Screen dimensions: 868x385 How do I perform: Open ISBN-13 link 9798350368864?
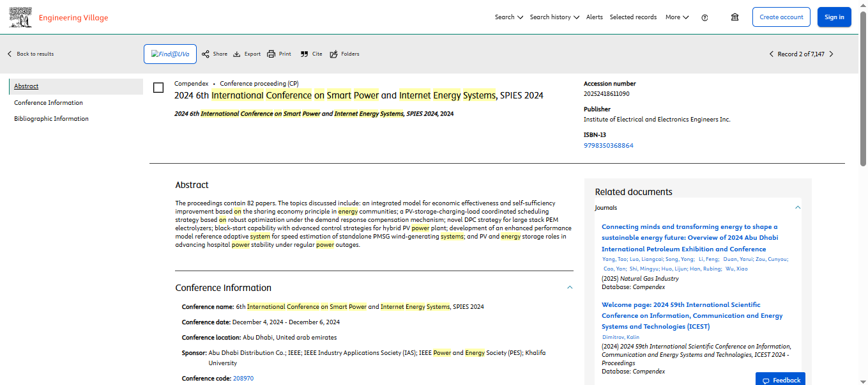click(x=608, y=146)
